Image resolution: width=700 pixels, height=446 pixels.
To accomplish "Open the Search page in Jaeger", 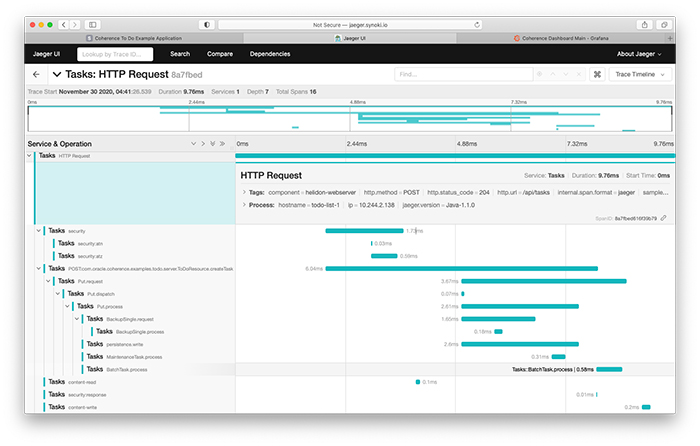I will (x=180, y=54).
